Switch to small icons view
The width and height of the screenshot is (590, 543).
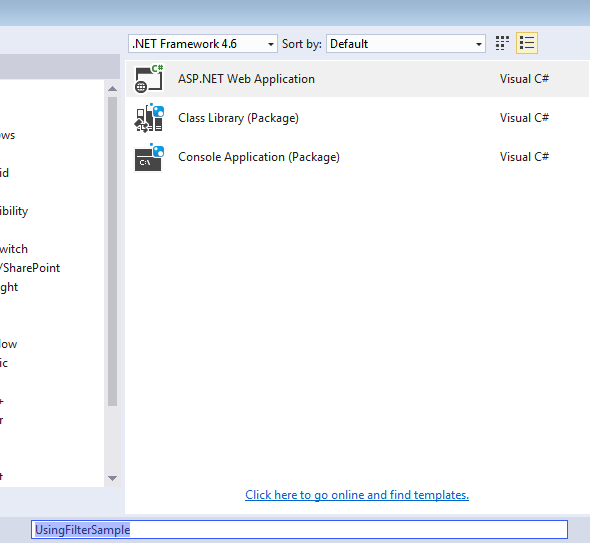pyautogui.click(x=502, y=43)
